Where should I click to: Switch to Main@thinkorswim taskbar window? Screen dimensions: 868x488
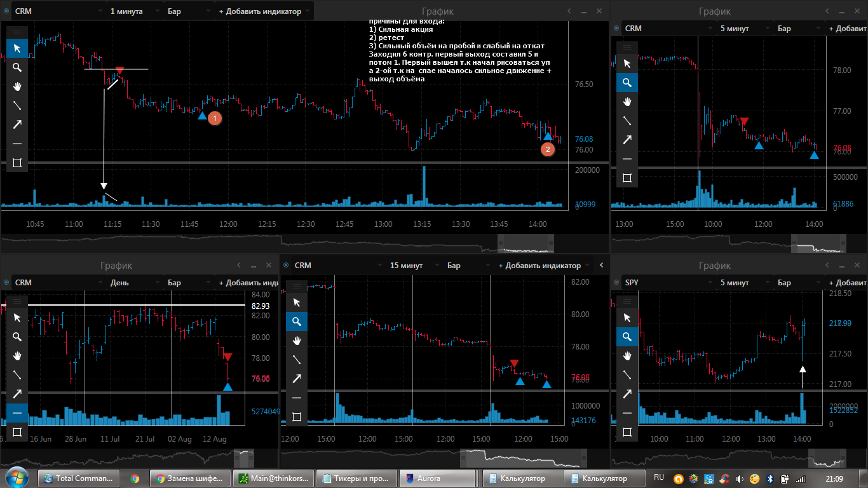point(274,478)
